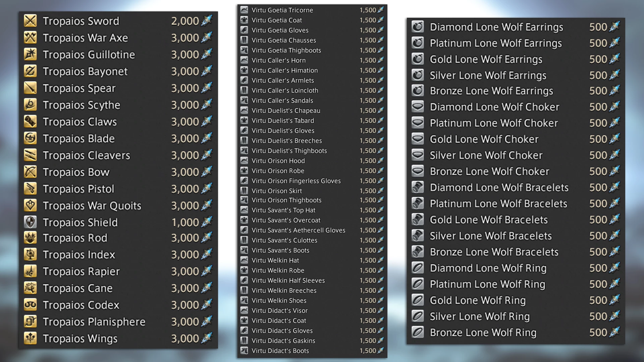Select 'Virtu Savant's Aethercell Gloves' entry
Screen dimensions: 644x362
299,230
